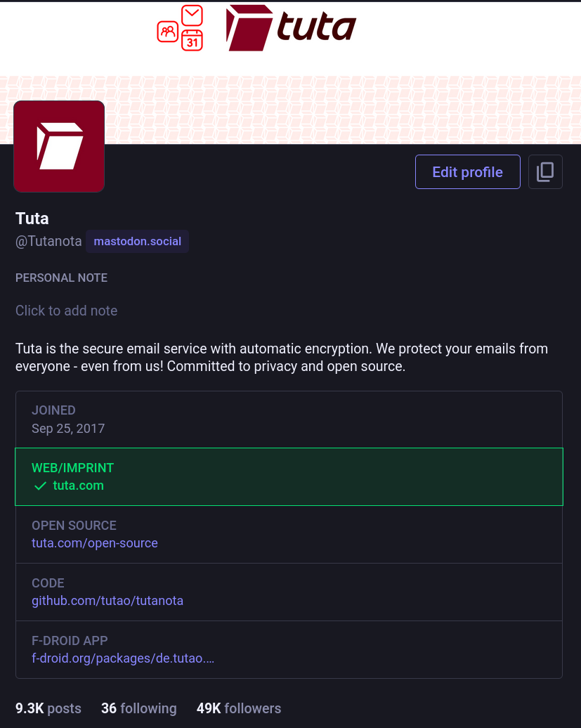The width and height of the screenshot is (581, 728).
Task: Show the 49K followers list
Action: click(239, 708)
